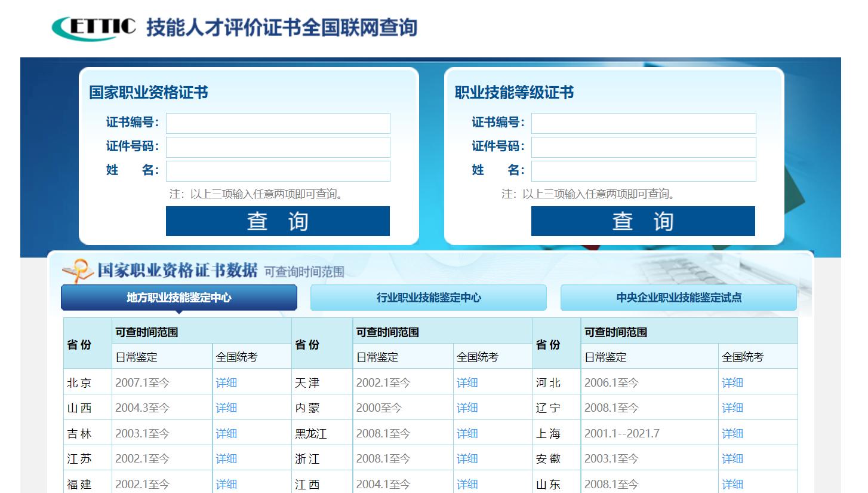Click the 查询 button under 国家职业资格证书
The width and height of the screenshot is (868, 493).
point(278,221)
